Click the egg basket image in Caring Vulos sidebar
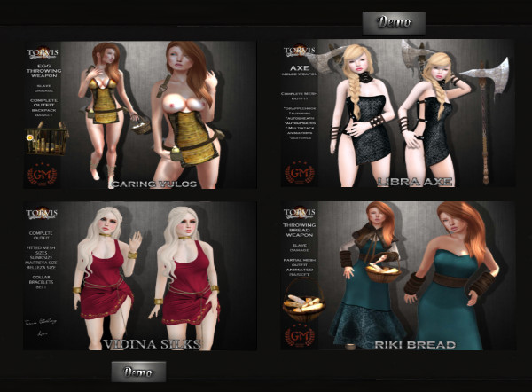 coord(46,138)
